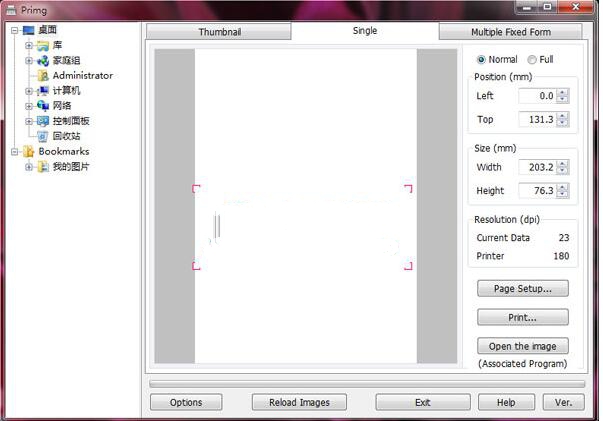The image size is (603, 421).
Task: Select the 控制面板 tree label
Action: point(71,121)
